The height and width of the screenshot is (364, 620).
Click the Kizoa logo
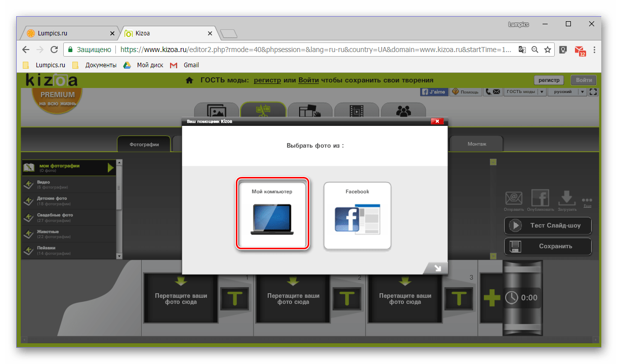tap(52, 80)
